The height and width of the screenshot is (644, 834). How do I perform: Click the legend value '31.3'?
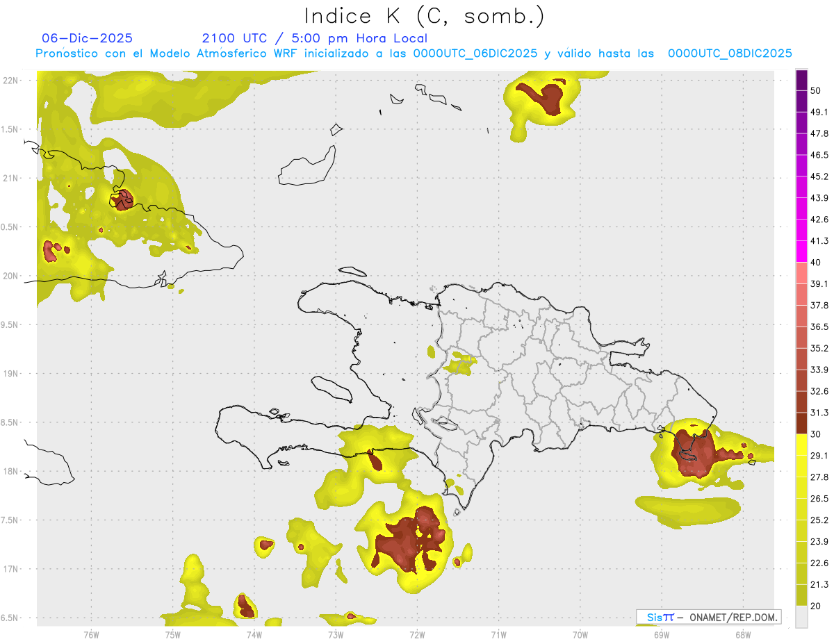819,413
